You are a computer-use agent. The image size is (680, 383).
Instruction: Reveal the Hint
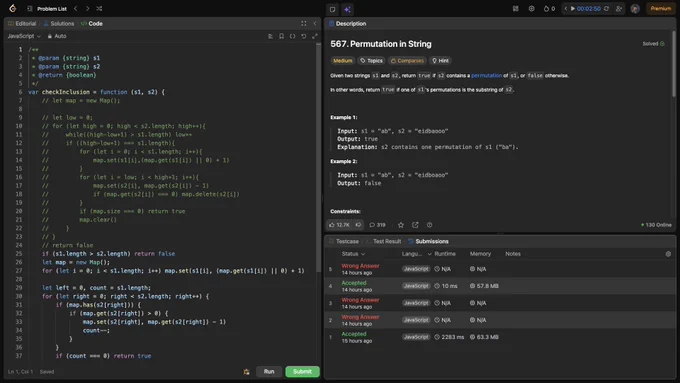point(440,61)
